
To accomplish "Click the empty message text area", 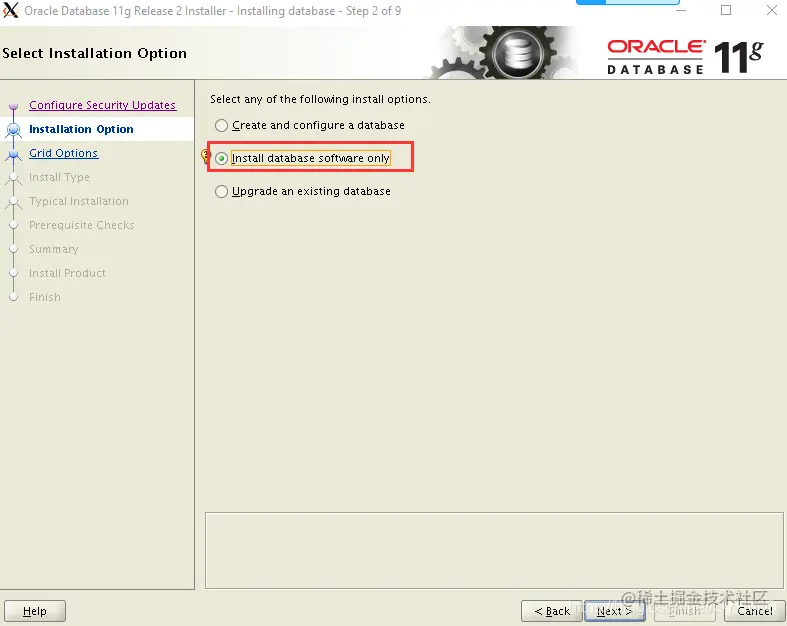I will (494, 550).
